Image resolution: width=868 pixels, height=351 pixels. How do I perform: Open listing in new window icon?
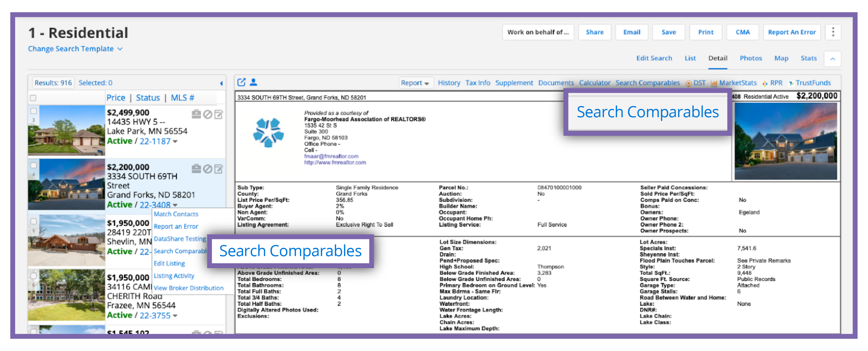tap(241, 82)
